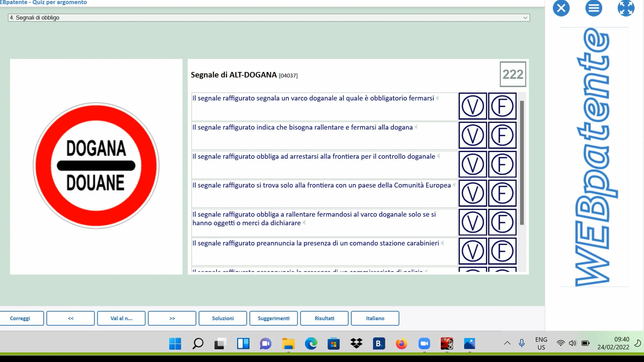Image resolution: width=644 pixels, height=362 pixels.
Task: Click the microphone tray icon
Action: pos(522,343)
